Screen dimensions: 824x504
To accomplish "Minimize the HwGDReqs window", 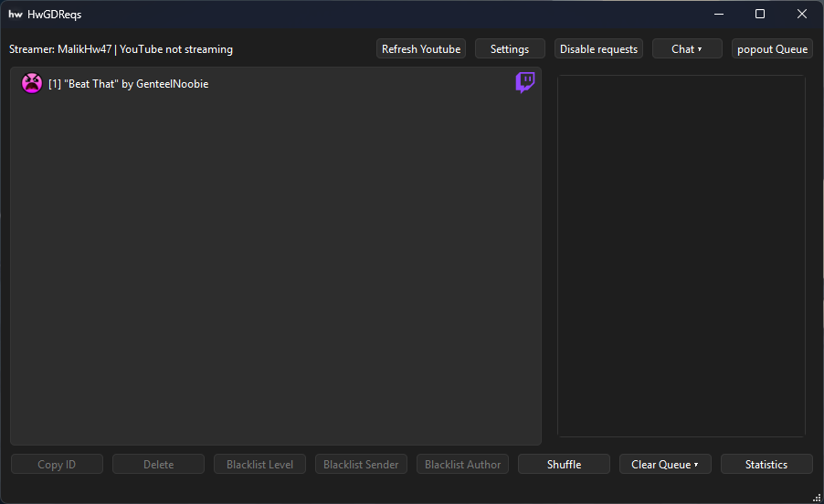I will click(x=719, y=15).
